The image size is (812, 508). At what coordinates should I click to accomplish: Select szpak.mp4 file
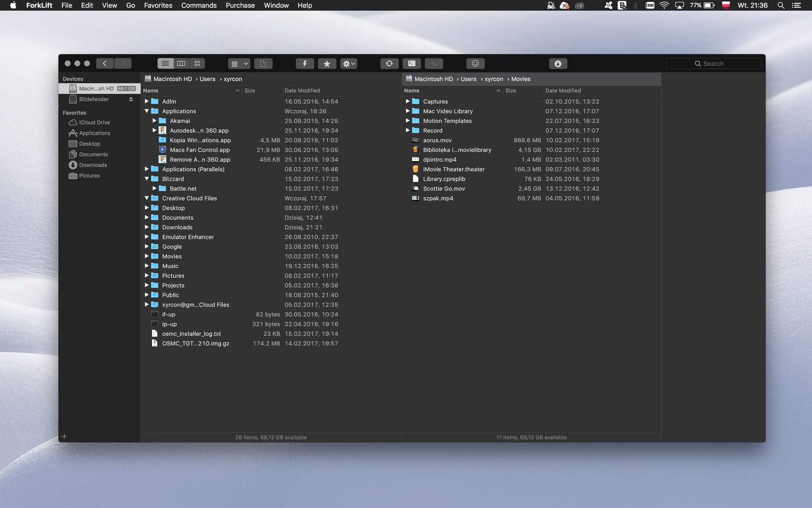point(531,198)
